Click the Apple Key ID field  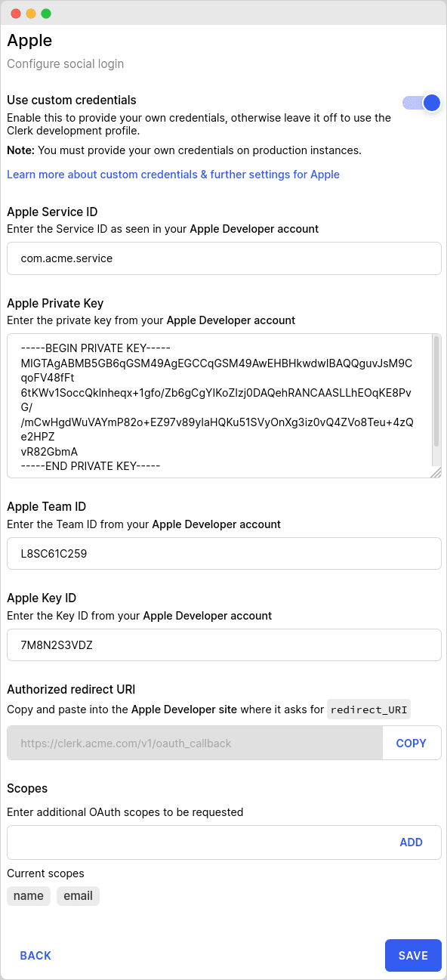[224, 645]
